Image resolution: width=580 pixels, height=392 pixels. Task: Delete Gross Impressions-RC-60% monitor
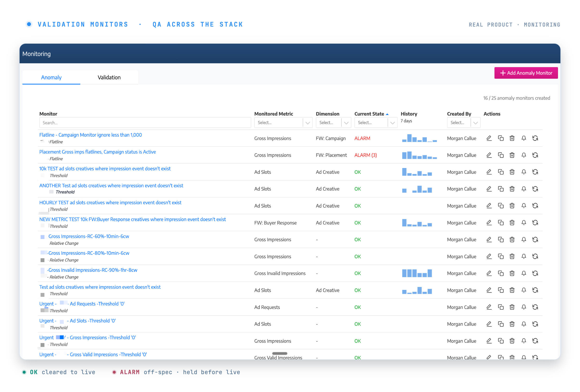point(512,240)
